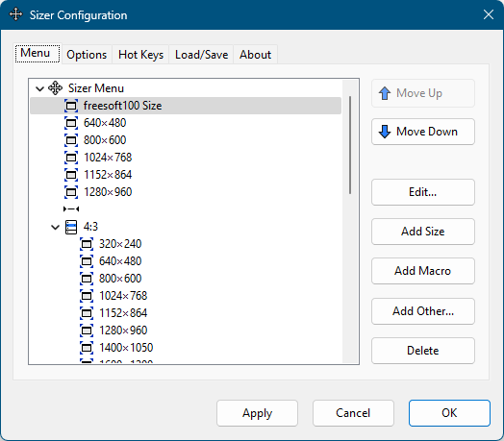Collapse the Sizer Menu root node
Viewport: 504px width, 441px height.
click(x=39, y=88)
